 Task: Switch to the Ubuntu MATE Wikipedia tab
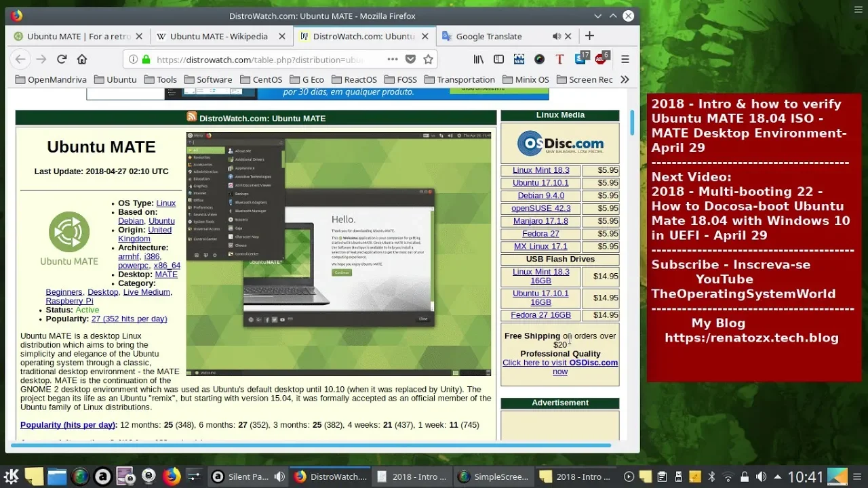(x=220, y=37)
